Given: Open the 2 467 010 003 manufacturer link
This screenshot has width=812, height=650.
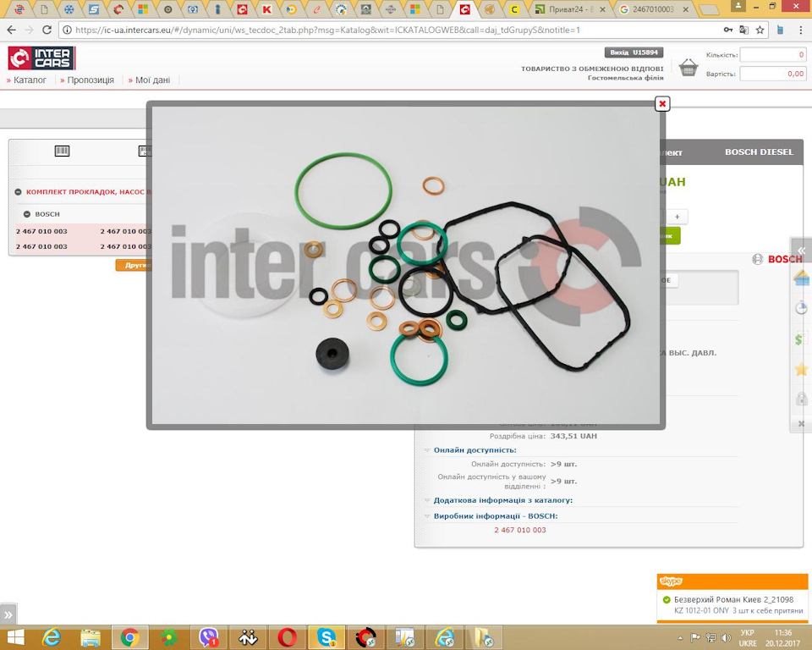Looking at the screenshot, I should tap(520, 530).
